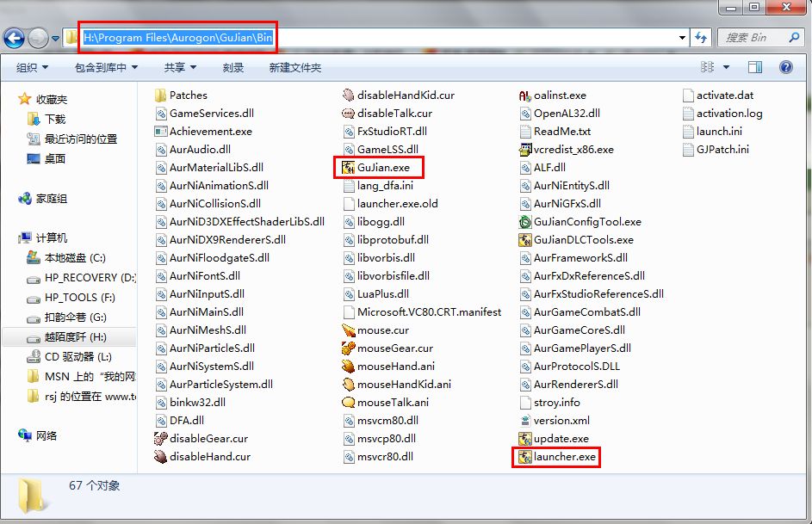The image size is (812, 524).
Task: Select the version.xml file icon
Action: 525,421
